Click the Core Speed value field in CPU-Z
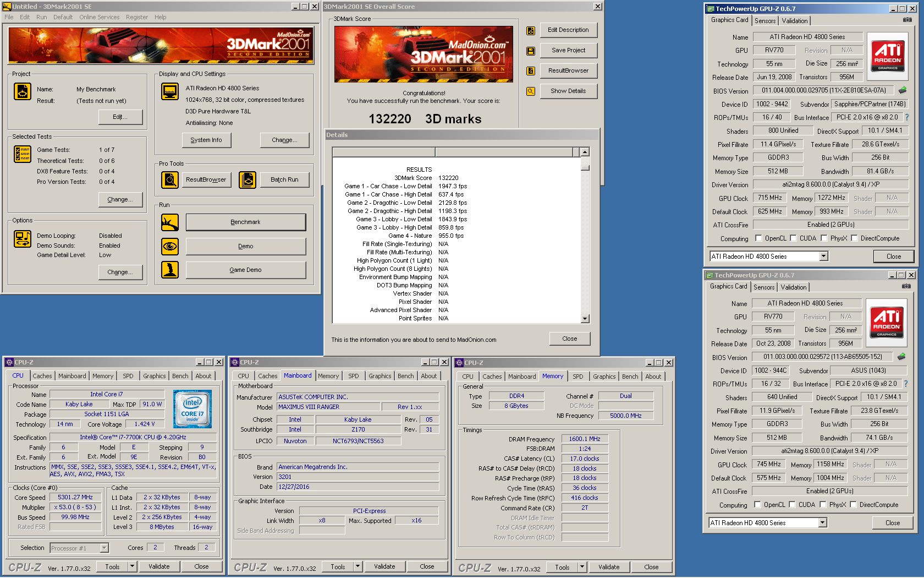 [75, 497]
